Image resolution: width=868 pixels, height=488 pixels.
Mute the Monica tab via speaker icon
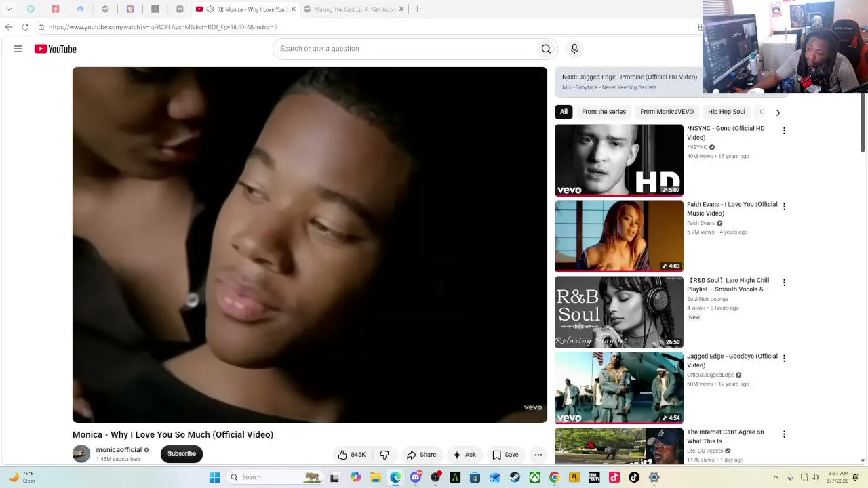[x=210, y=9]
